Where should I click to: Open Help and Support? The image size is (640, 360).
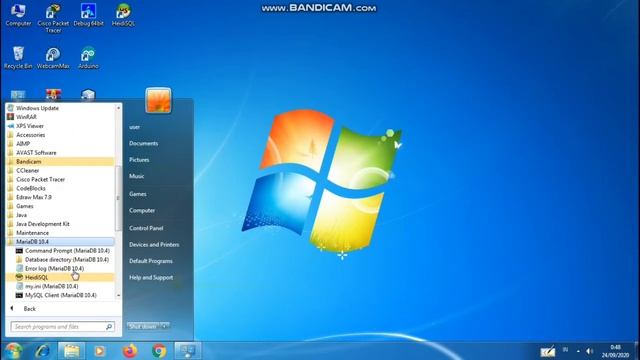click(x=151, y=277)
